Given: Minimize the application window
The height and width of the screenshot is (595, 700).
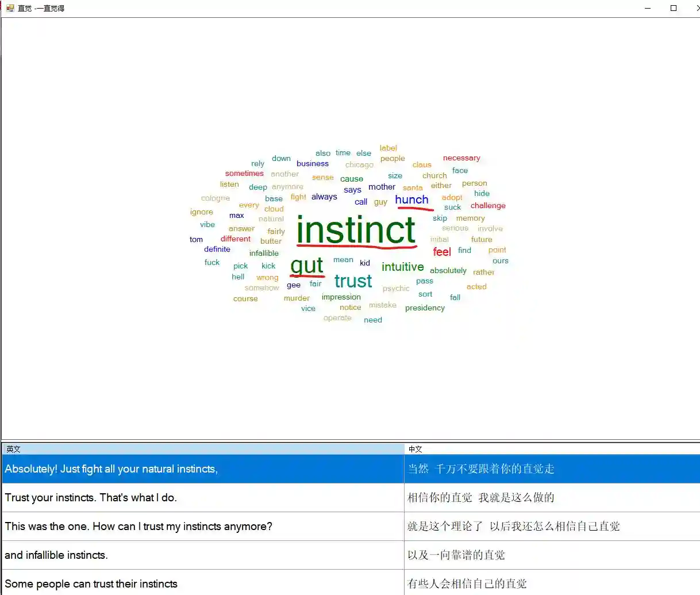Looking at the screenshot, I should [x=648, y=8].
